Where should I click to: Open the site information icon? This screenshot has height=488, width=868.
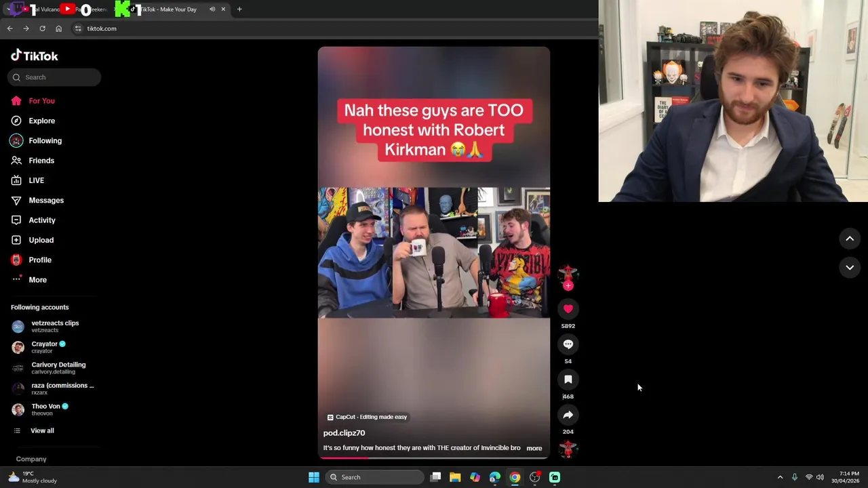click(x=78, y=28)
